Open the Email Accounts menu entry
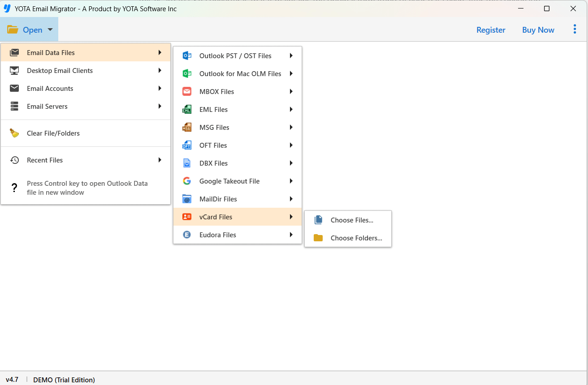The width and height of the screenshot is (588, 385). tap(50, 89)
